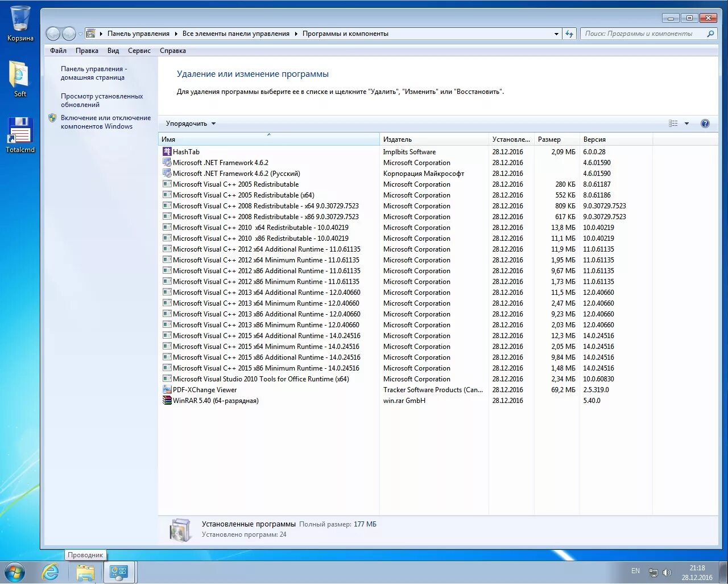Select Microsoft Visual C++ 2005 Redistributable row
The image size is (728, 584).
[406, 184]
